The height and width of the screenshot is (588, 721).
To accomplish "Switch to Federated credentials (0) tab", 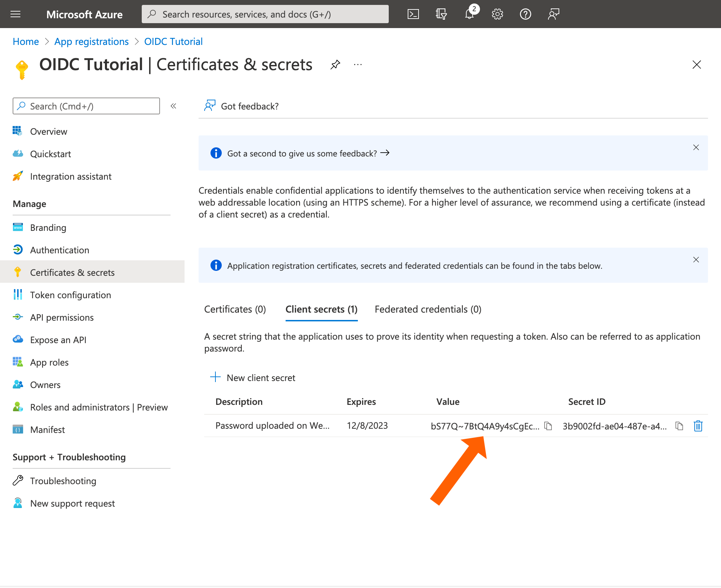I will (428, 309).
